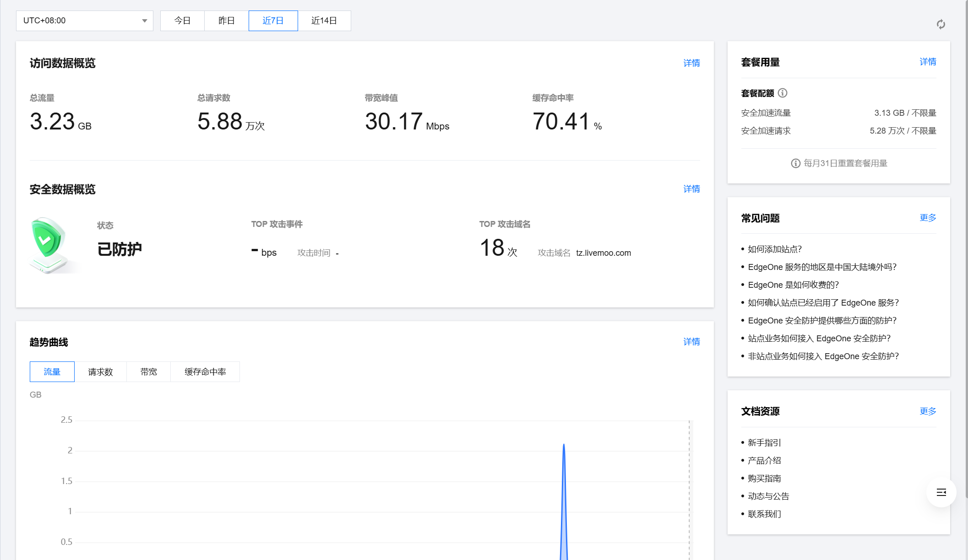Open the 动态与公告 document link
The width and height of the screenshot is (968, 560).
pos(768,496)
